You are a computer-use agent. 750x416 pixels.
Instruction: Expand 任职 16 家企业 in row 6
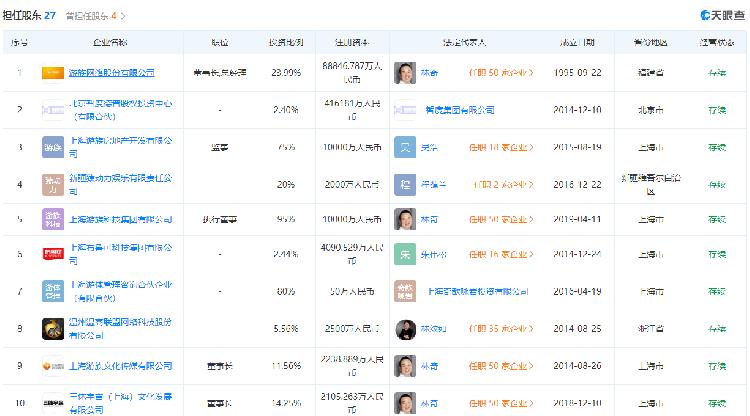[x=501, y=254]
